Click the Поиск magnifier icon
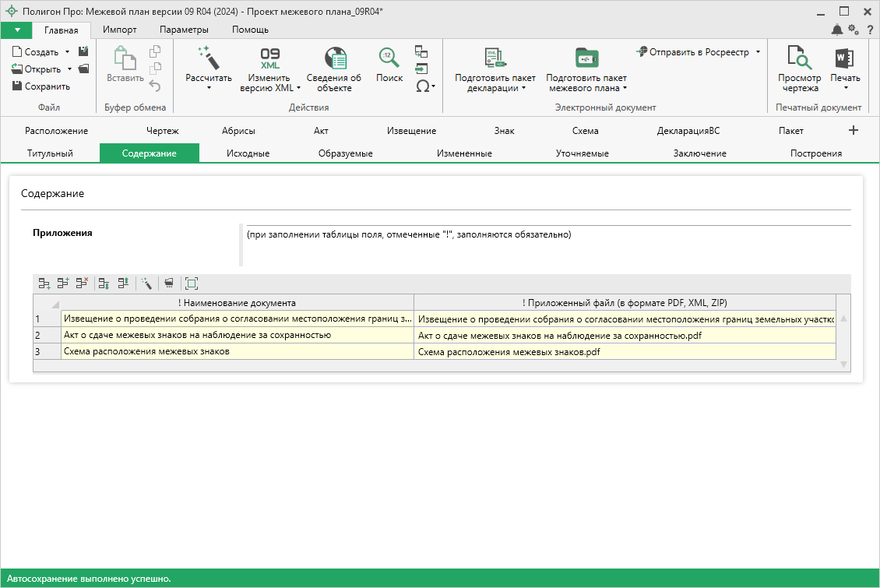Viewport: 880px width, 588px height. coord(389,58)
